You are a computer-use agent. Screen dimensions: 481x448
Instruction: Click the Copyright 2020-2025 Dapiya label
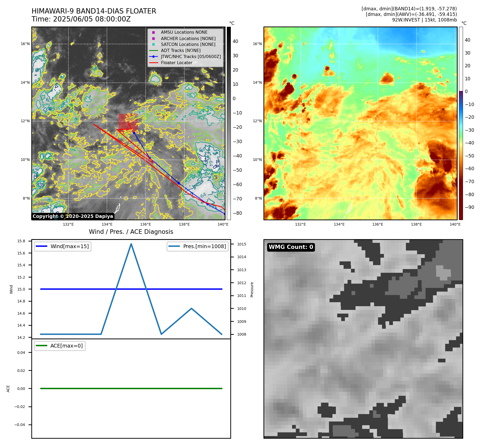73,216
